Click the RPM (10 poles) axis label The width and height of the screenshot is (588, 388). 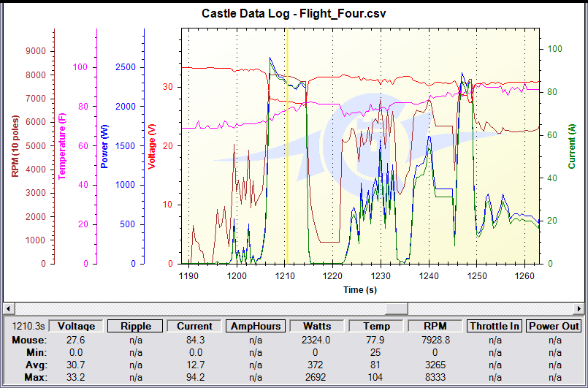click(x=15, y=146)
